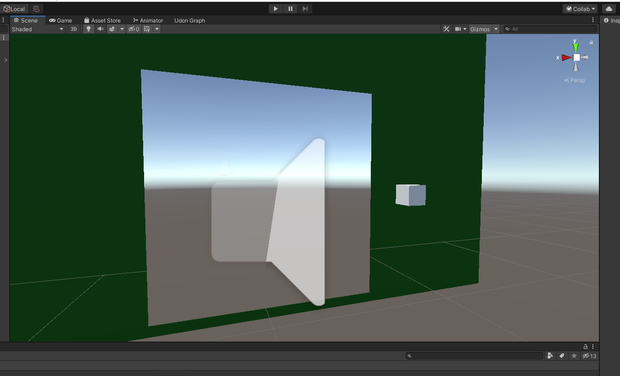The height and width of the screenshot is (376, 620).
Task: Open the component editor tools icon
Action: tap(446, 29)
